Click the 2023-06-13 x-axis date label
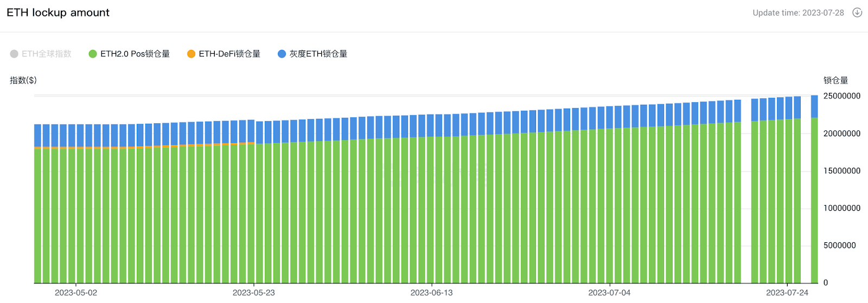This screenshot has height=303, width=868. [432, 293]
